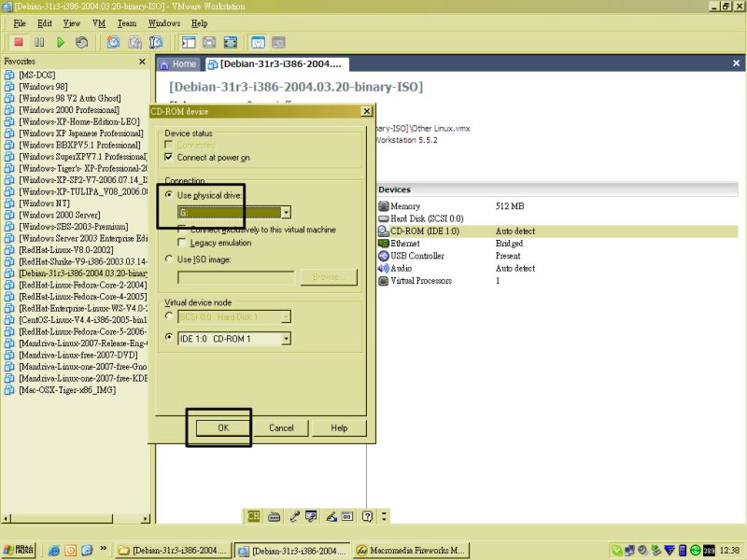Click the Full Screen mode toolbar icon
Viewport: 747px width, 560px height.
point(230,42)
